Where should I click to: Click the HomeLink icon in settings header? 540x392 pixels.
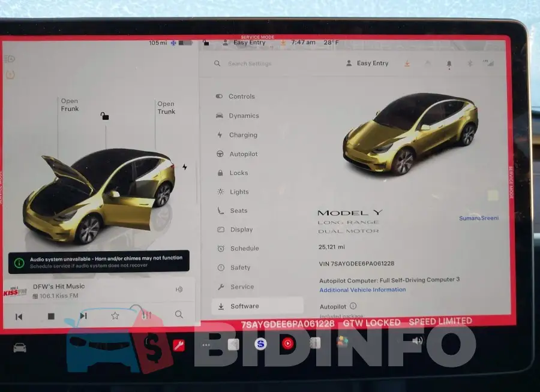[x=428, y=64]
